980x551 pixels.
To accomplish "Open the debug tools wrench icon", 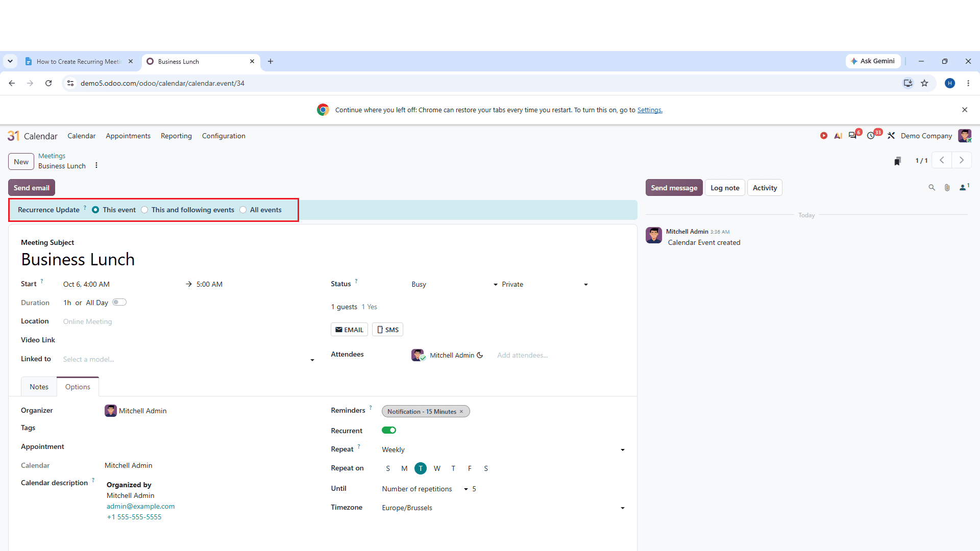I will [x=891, y=136].
